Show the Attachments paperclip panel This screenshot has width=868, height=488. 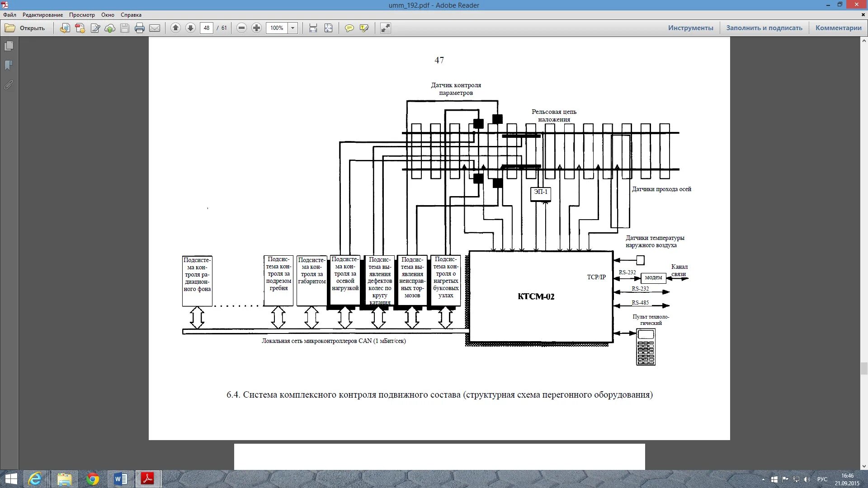(9, 84)
